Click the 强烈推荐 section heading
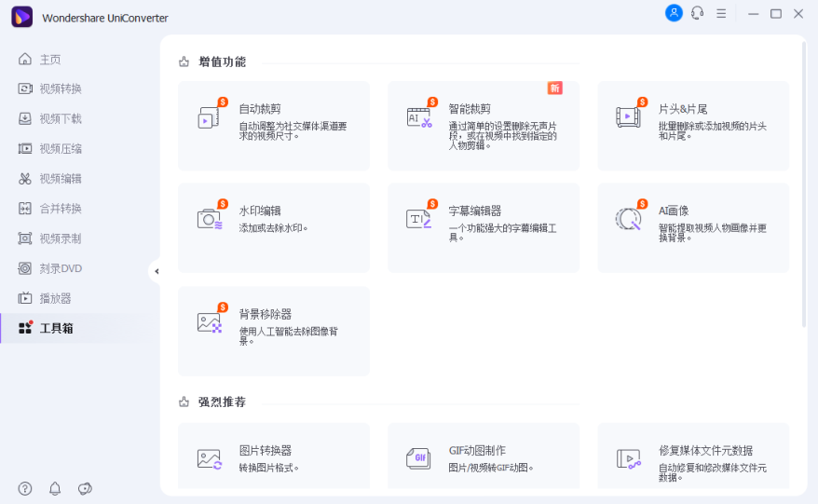This screenshot has height=504, width=818. (x=223, y=402)
